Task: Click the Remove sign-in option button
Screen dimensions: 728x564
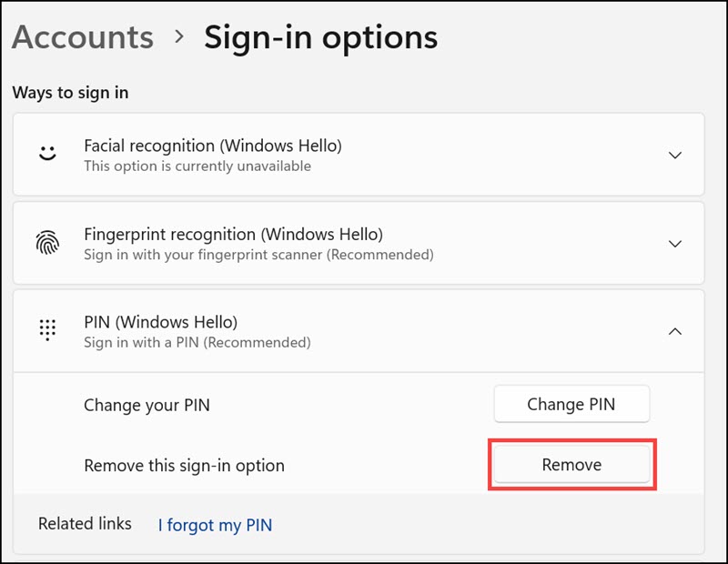Action: point(571,464)
